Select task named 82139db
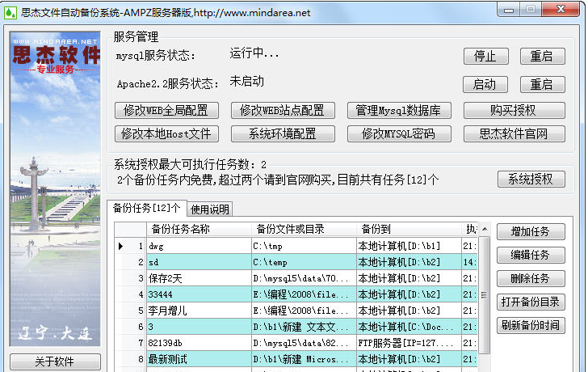588x372 pixels. tap(199, 343)
